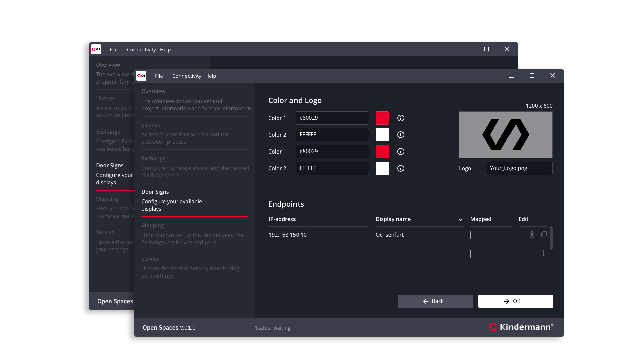Viewport: 644px width, 362px height.
Task: Select Exchange in the back window sidebar
Action: click(x=115, y=140)
